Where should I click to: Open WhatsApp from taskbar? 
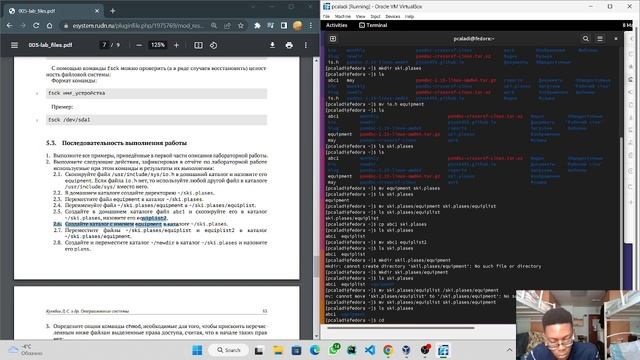[333, 350]
